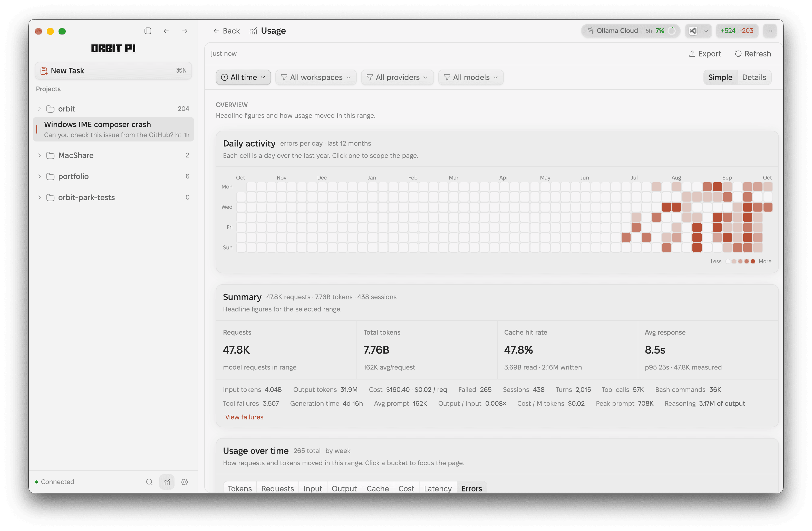Click the Requests 47.8K summary card
812x531 pixels.
point(286,350)
